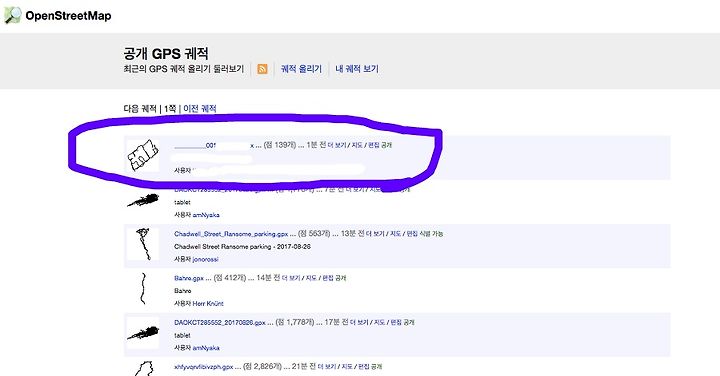Click 편집 in the 1,778-point DACKCT row
The width and height of the screenshot is (720, 376).
[x=396, y=323]
